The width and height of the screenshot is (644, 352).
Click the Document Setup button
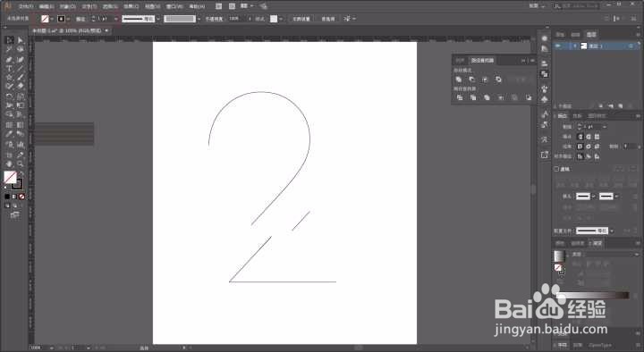click(301, 19)
